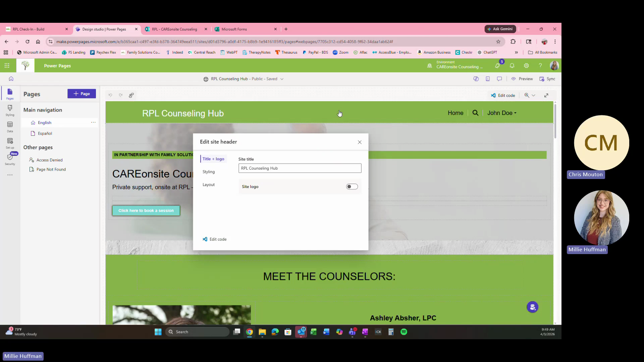Open Chrome extensions puzzle icon
644x362 pixels.
513,42
